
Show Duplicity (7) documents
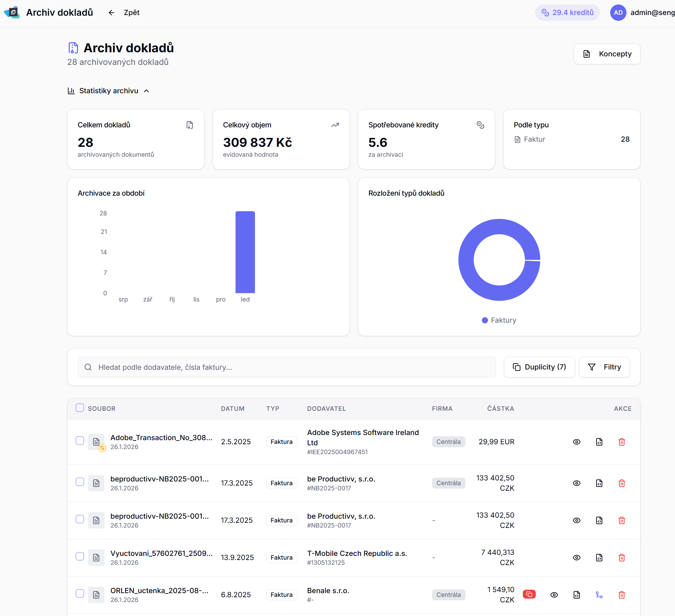click(x=539, y=367)
